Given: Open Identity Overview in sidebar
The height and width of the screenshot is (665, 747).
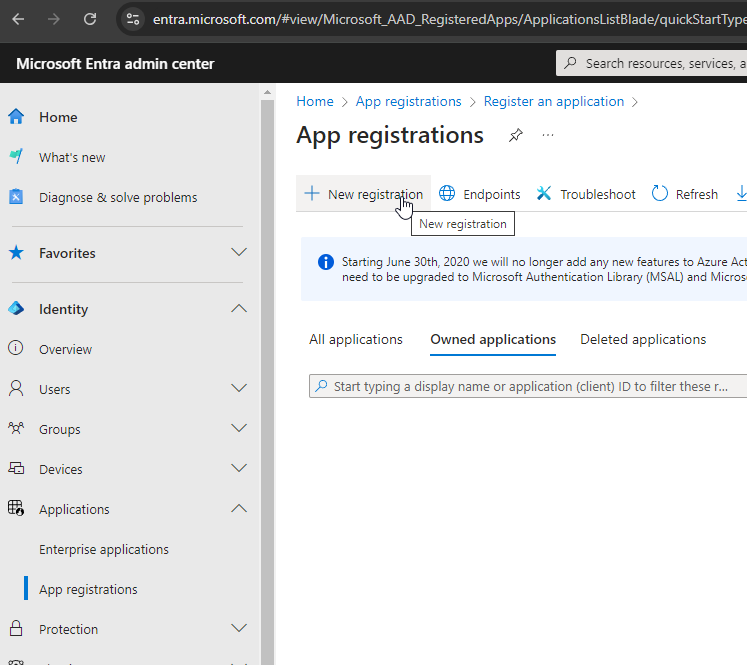Looking at the screenshot, I should click(65, 349).
